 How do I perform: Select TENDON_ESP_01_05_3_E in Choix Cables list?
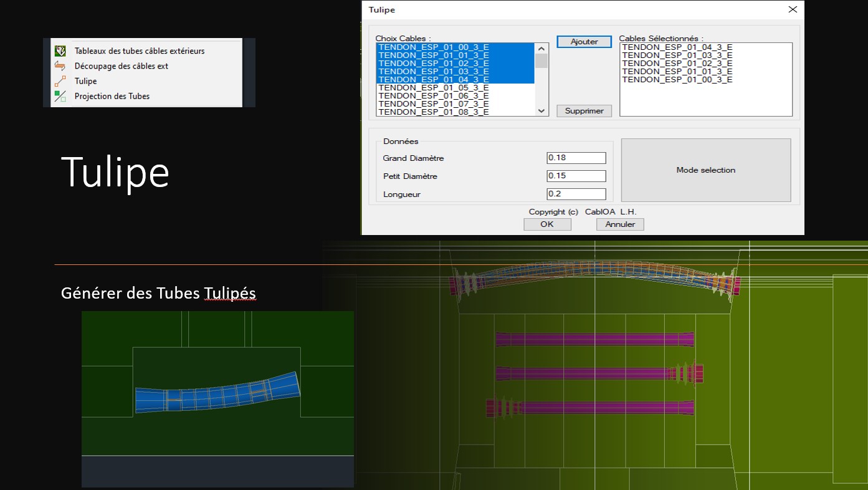455,87
